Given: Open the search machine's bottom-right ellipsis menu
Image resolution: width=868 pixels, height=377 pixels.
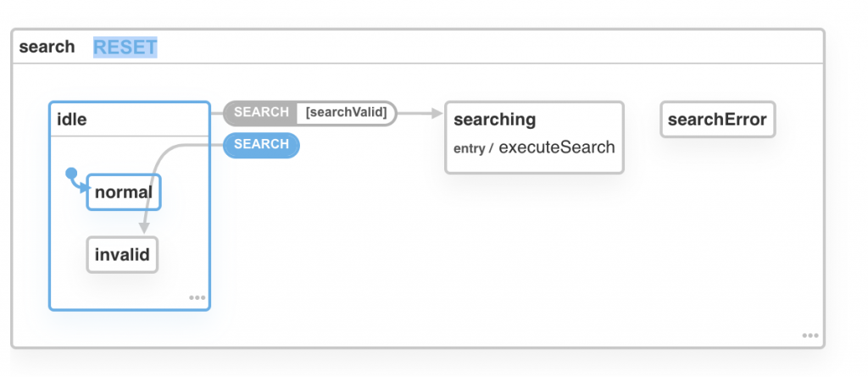Looking at the screenshot, I should click(x=810, y=335).
